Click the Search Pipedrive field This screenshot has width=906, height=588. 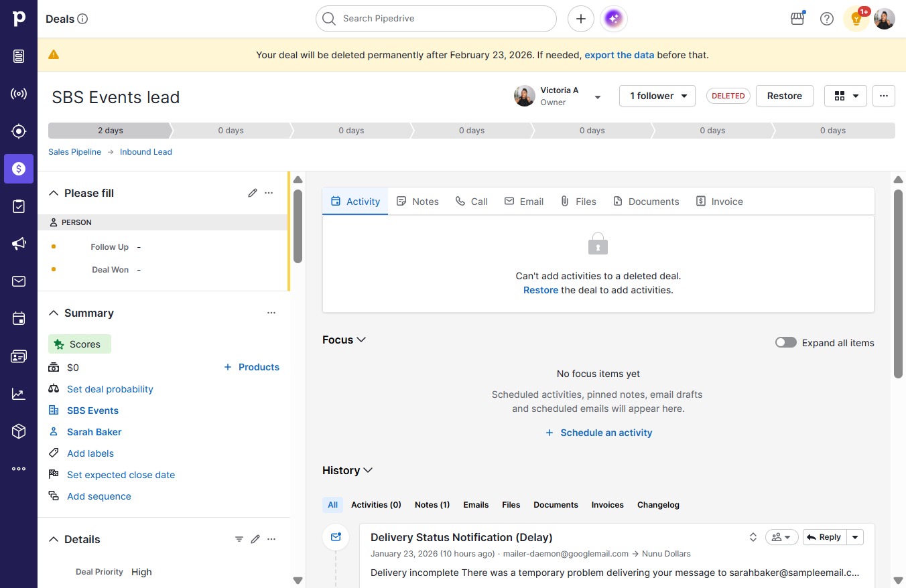point(436,19)
